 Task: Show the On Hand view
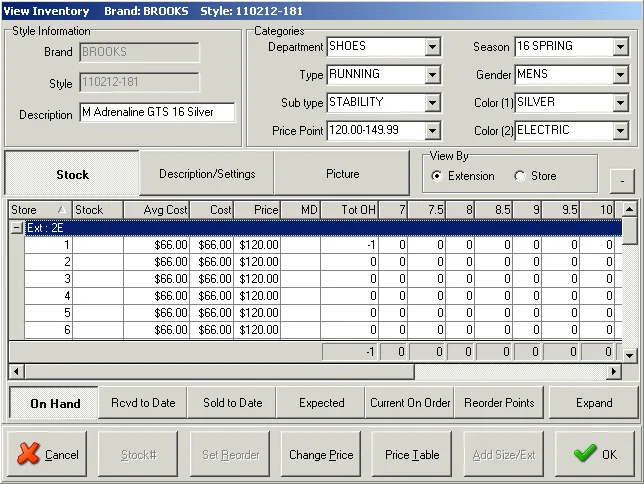(55, 403)
